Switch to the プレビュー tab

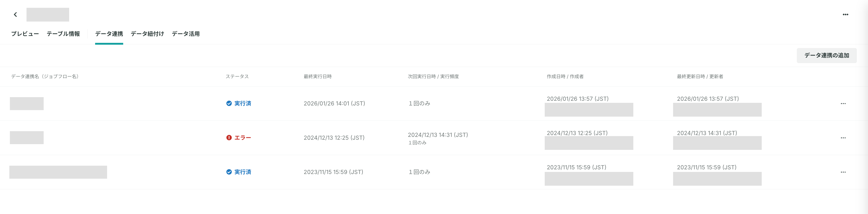[x=25, y=34]
